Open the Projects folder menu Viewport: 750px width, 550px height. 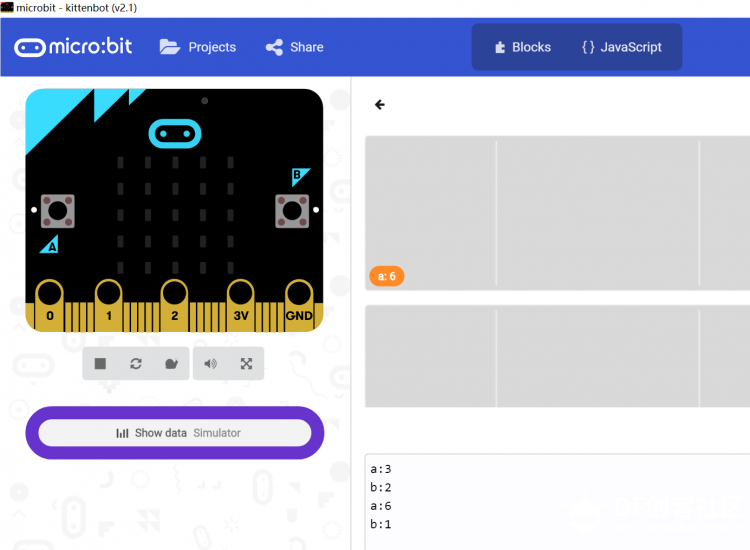tap(198, 47)
